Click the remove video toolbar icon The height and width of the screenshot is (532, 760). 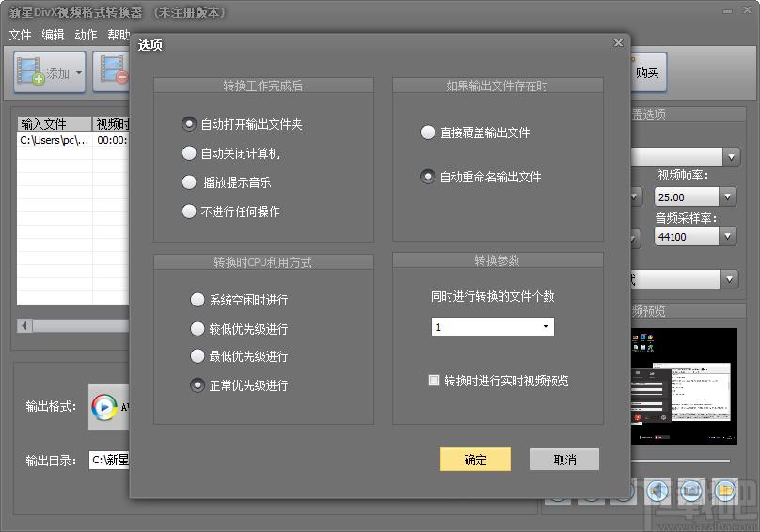114,70
